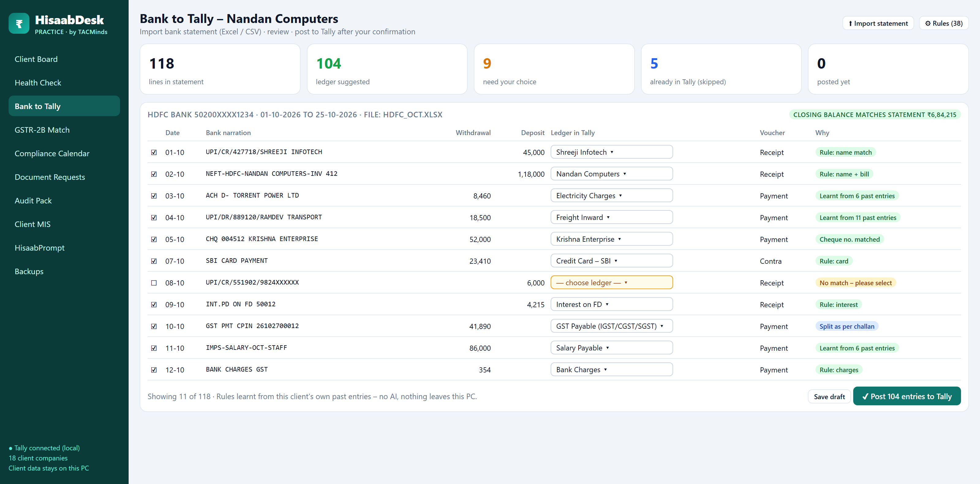Click the closing balance matches badge
The height and width of the screenshot is (484, 980).
[874, 115]
